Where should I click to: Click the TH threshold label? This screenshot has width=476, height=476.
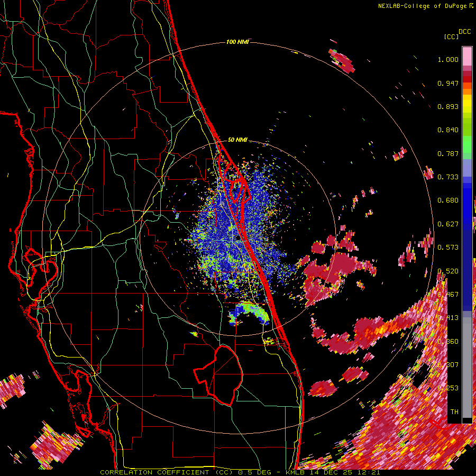(x=454, y=412)
